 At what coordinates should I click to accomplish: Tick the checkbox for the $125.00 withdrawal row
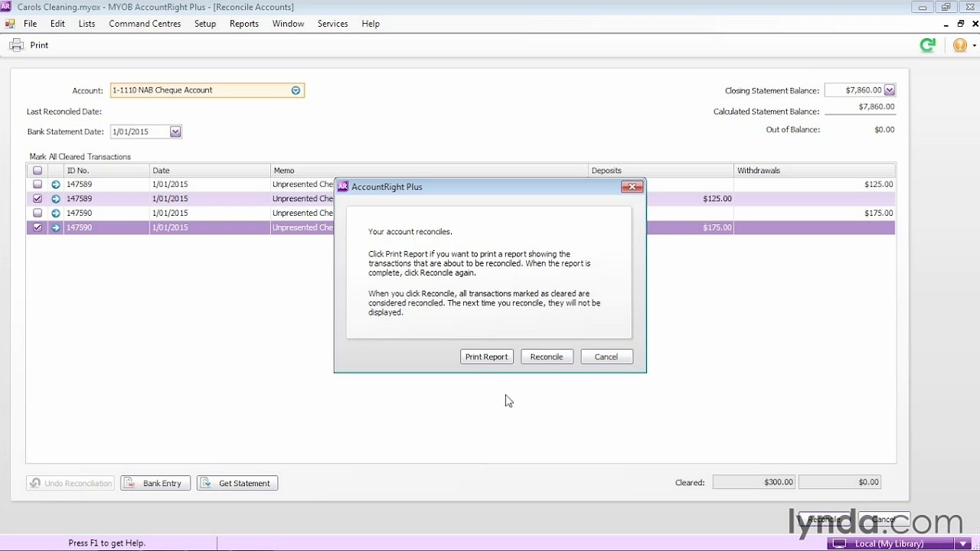38,184
